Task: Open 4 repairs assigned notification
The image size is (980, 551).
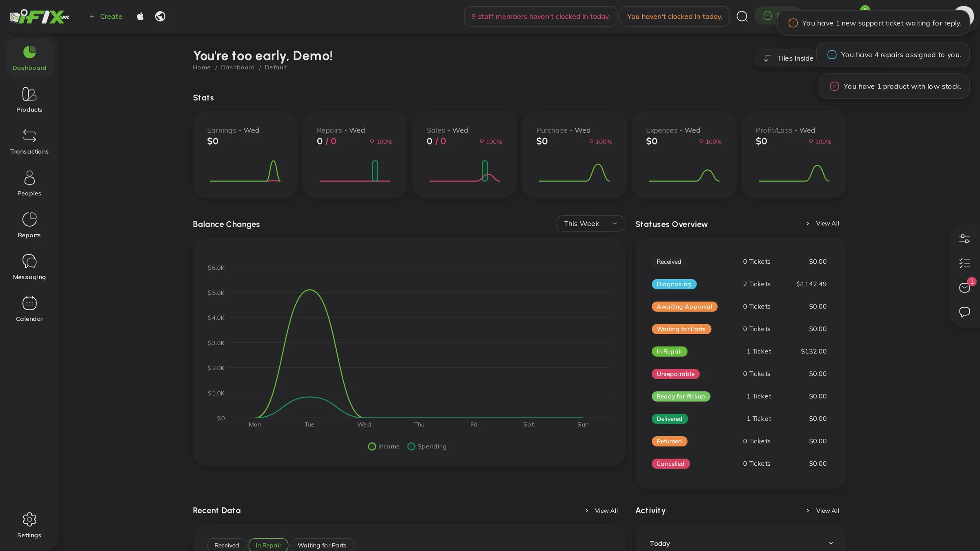Action: (x=893, y=55)
